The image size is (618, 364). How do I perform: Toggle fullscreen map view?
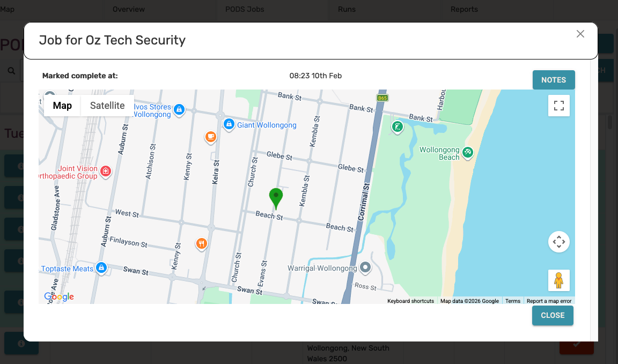pos(558,106)
